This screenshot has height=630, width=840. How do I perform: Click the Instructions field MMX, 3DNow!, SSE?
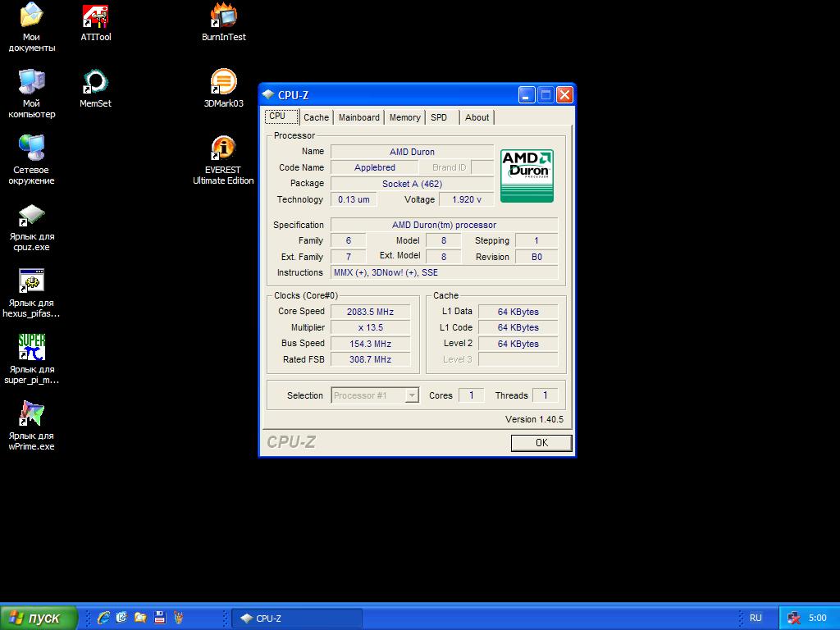point(444,272)
